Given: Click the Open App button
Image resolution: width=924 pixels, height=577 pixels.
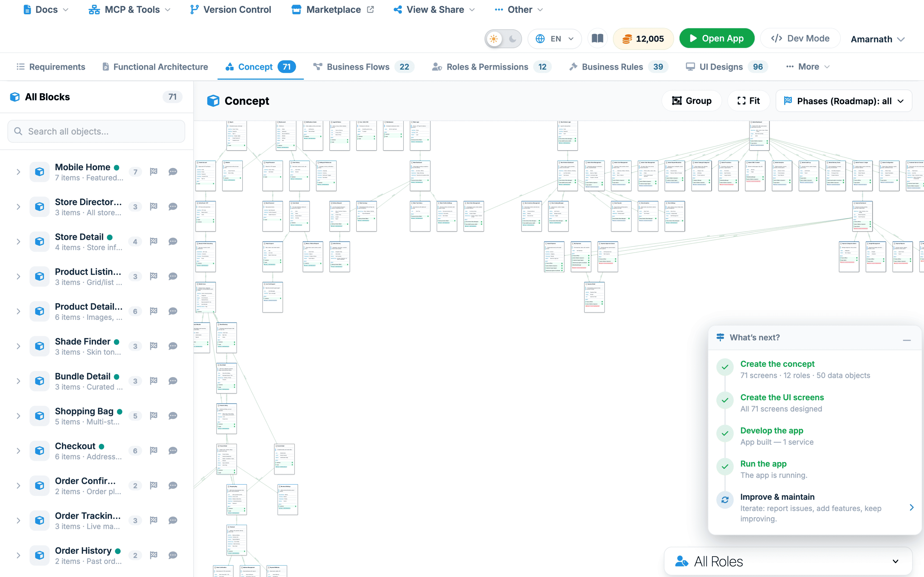Looking at the screenshot, I should [717, 38].
